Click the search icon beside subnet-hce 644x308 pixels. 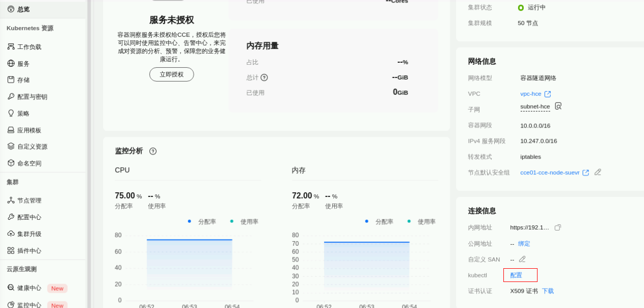click(558, 106)
